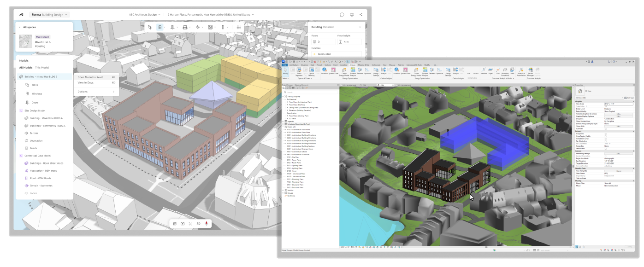Check the Section Box option
This screenshot has height=267, width=644.
pyautogui.click(x=605, y=149)
